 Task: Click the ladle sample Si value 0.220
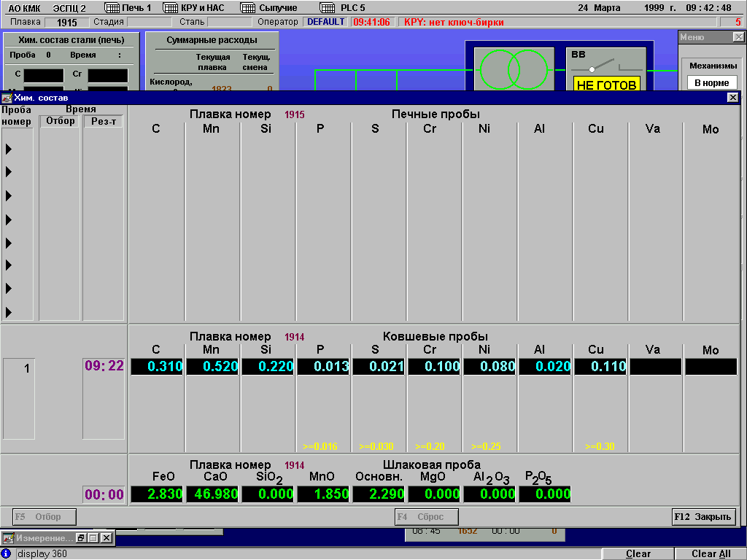268,367
